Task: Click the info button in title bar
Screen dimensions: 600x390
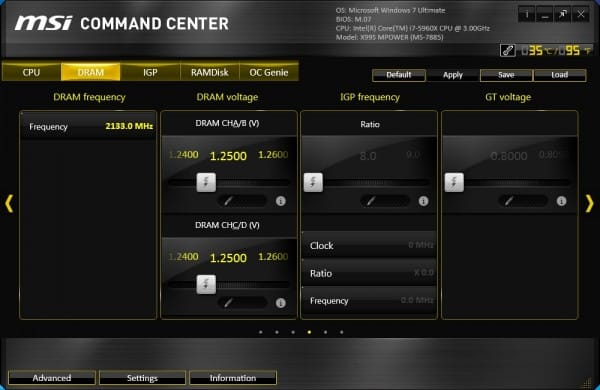Action: (527, 15)
